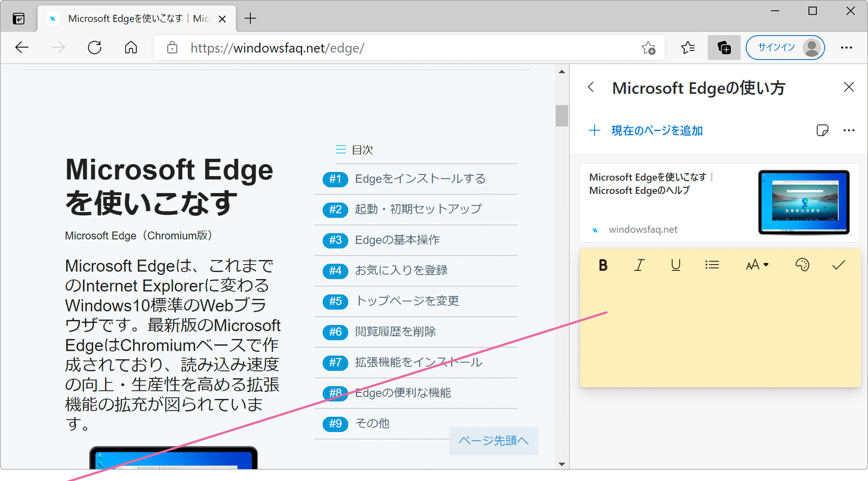Go to the home page icon

tap(131, 48)
